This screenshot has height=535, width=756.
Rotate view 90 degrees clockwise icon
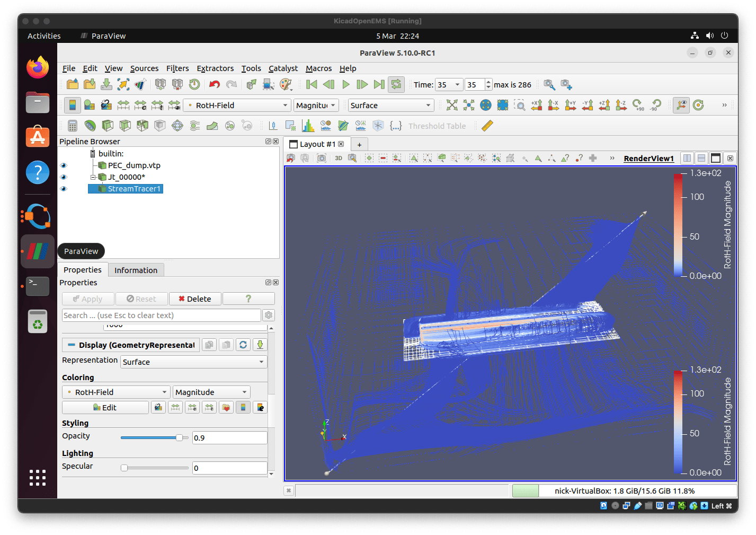pyautogui.click(x=638, y=105)
